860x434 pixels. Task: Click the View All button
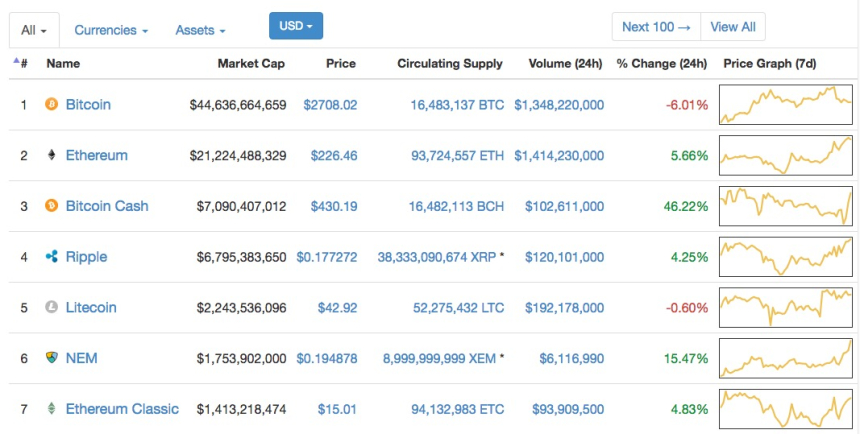pyautogui.click(x=733, y=27)
